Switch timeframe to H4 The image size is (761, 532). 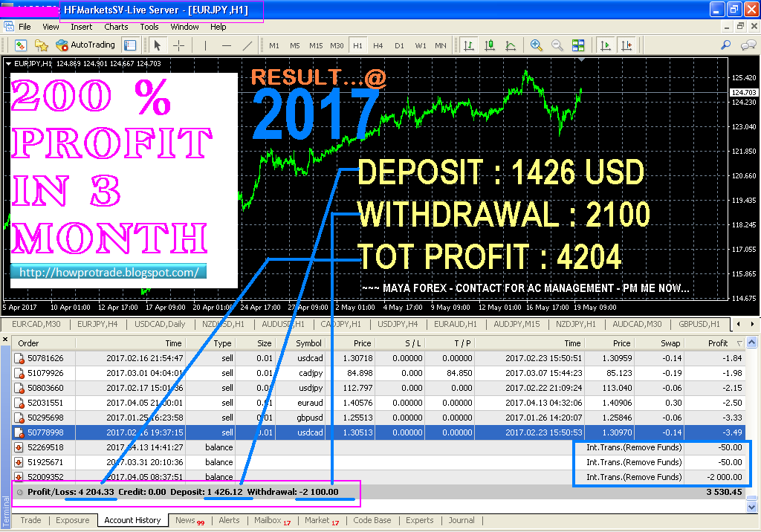click(378, 45)
